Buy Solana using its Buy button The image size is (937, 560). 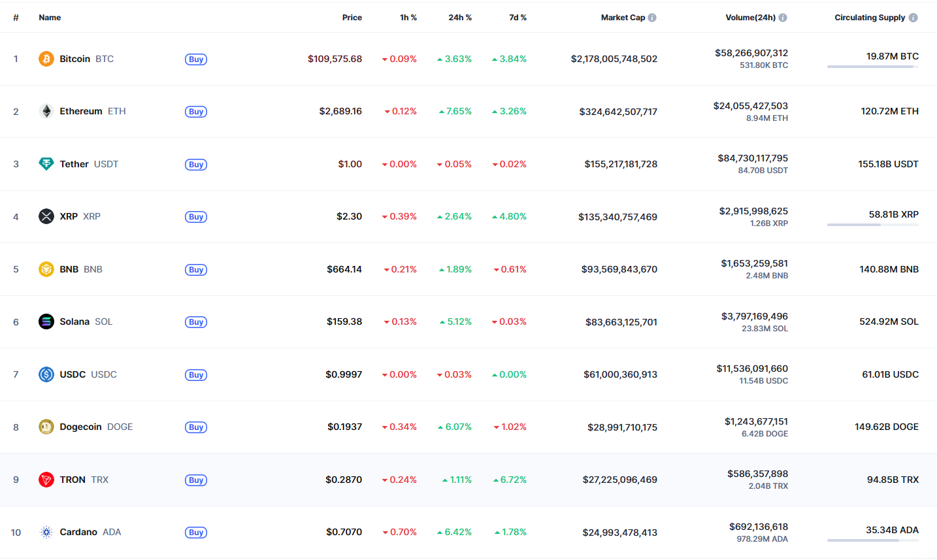[x=196, y=322]
